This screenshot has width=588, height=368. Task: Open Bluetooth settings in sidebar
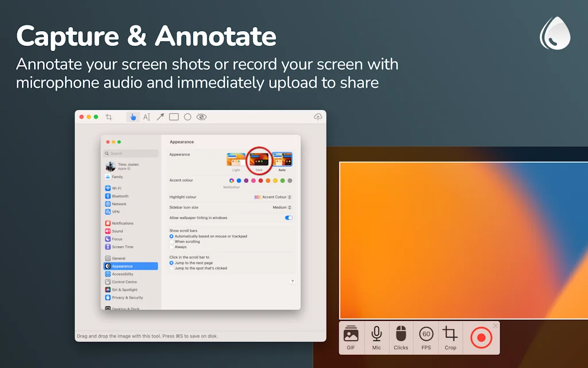(x=120, y=196)
